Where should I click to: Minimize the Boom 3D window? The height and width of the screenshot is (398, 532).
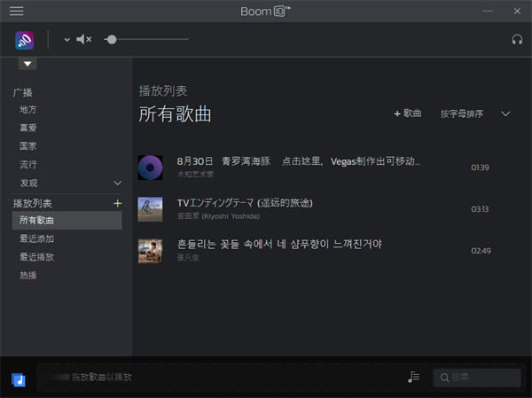488,11
